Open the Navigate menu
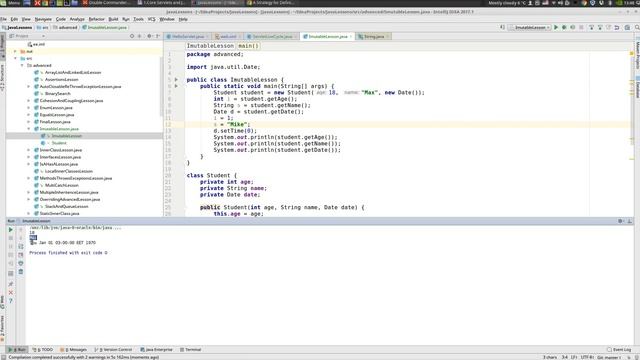 pyautogui.click(x=43, y=19)
